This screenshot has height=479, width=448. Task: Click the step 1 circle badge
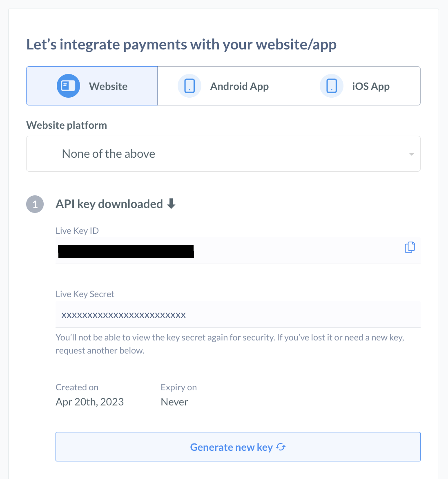(x=35, y=204)
